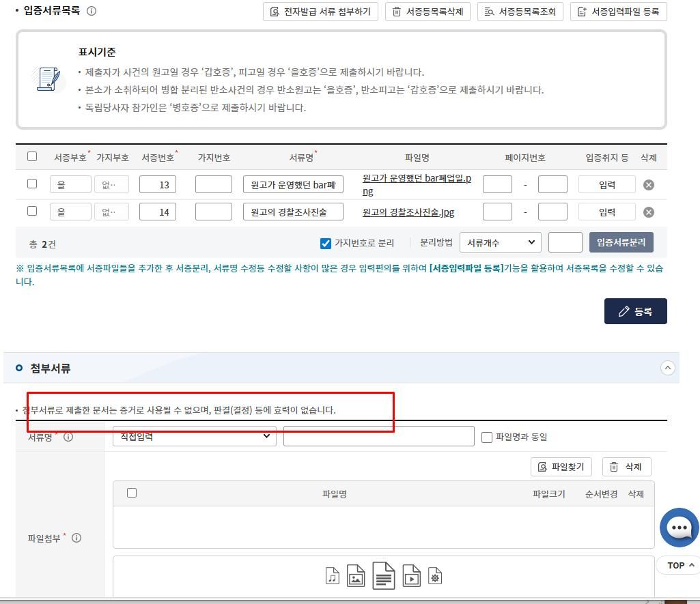Image resolution: width=700 pixels, height=604 pixels.
Task: Open the 서류개수 분리방법 dropdown
Action: [x=500, y=242]
